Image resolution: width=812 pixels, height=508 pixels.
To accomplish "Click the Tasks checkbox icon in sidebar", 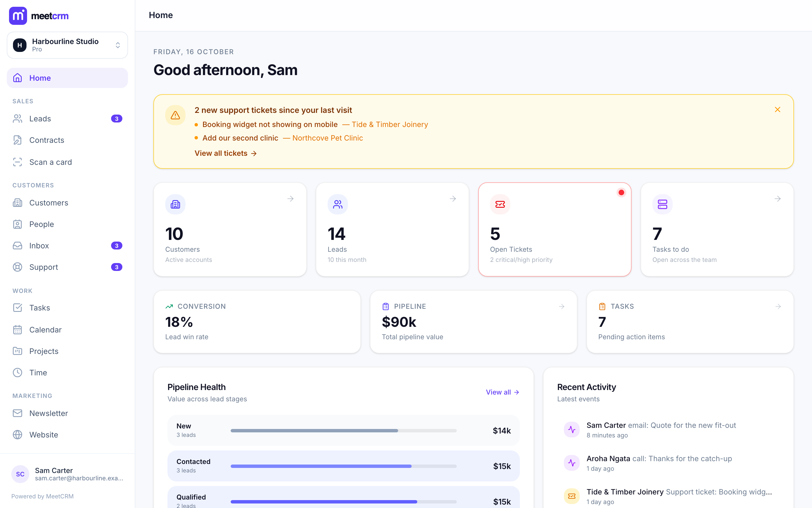I will pyautogui.click(x=17, y=308).
